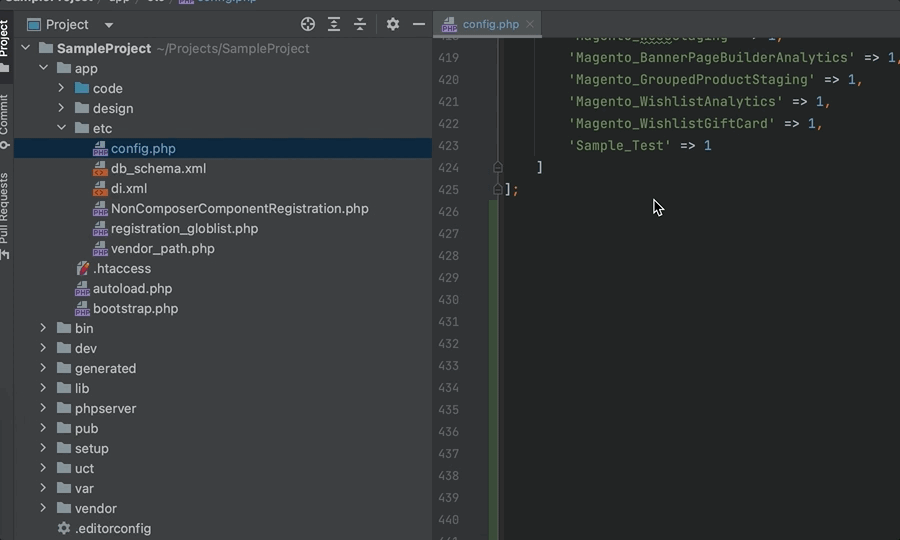The width and height of the screenshot is (900, 540).
Task: Click the Expand All icon in Project toolbar
Action: point(333,24)
